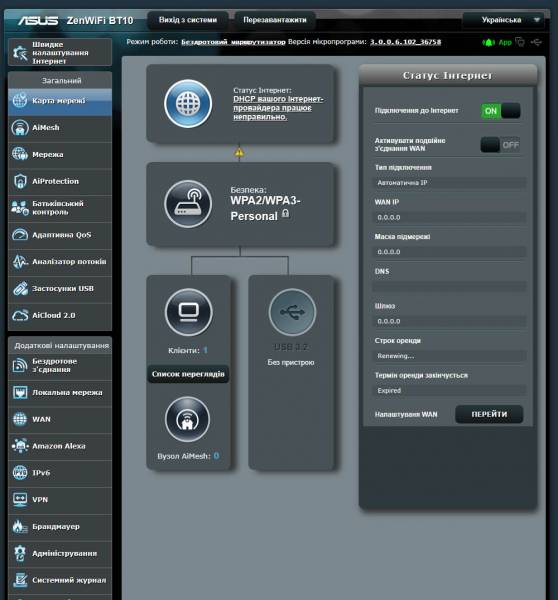Open Батьківський контроль from the sidebar

[60, 208]
